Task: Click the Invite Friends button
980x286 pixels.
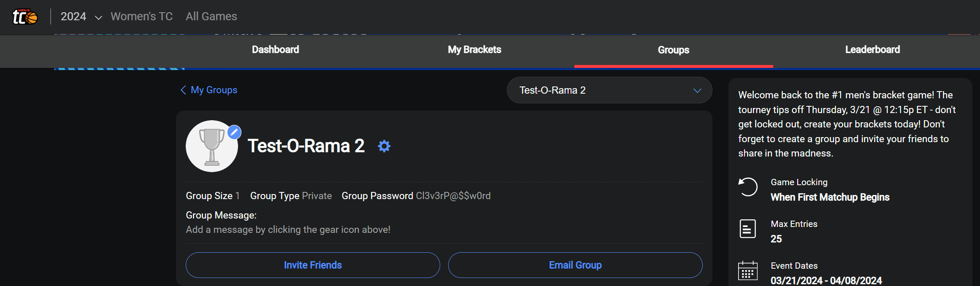Action: (313, 265)
